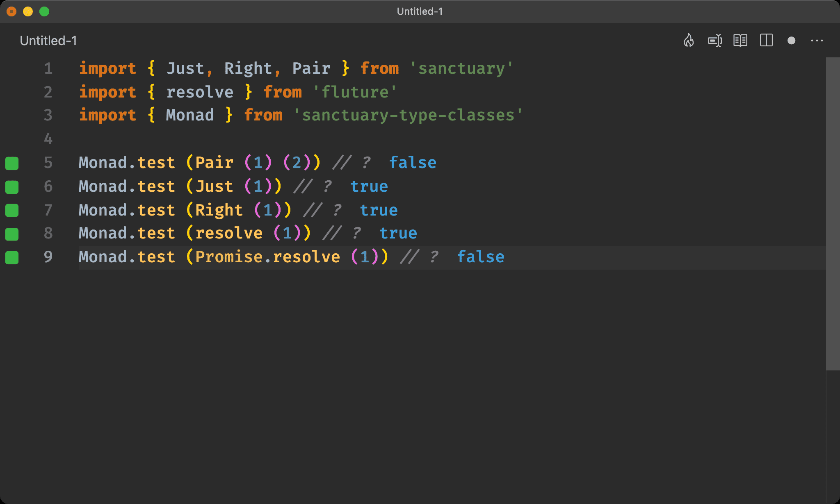
Task: Click the Pair identifier in the first import
Action: (x=311, y=68)
